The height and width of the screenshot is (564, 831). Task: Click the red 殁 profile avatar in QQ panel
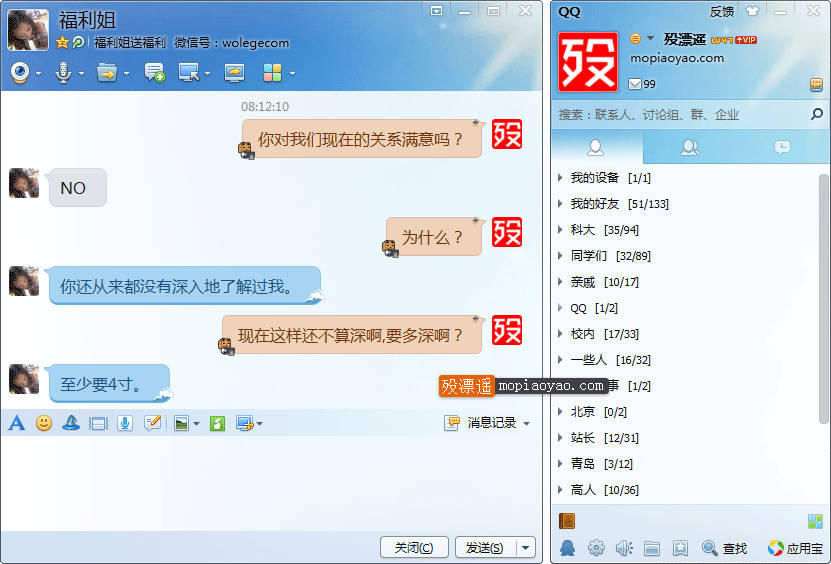click(x=588, y=61)
